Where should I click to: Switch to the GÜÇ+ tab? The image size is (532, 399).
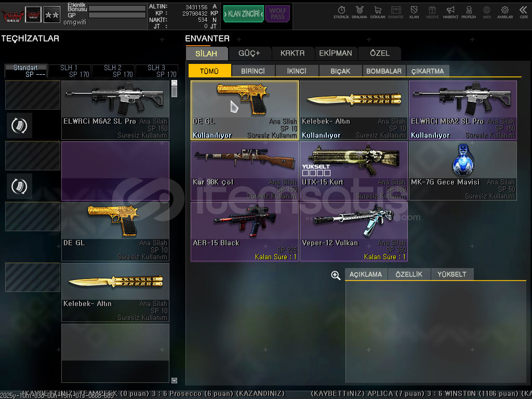coord(249,54)
